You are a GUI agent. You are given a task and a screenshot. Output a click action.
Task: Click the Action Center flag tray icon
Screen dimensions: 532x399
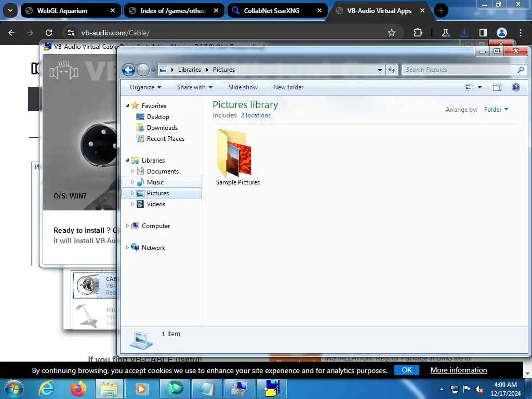pos(467,389)
